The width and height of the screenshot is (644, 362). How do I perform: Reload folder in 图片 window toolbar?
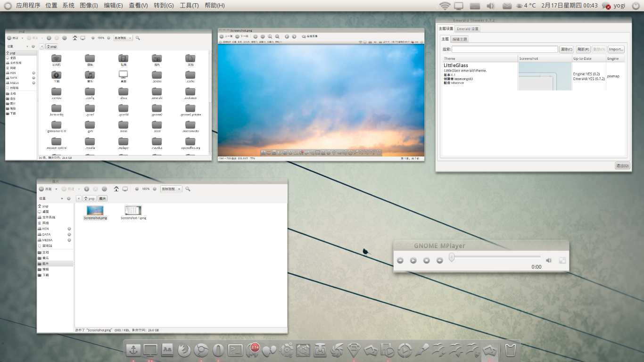pyautogui.click(x=104, y=189)
